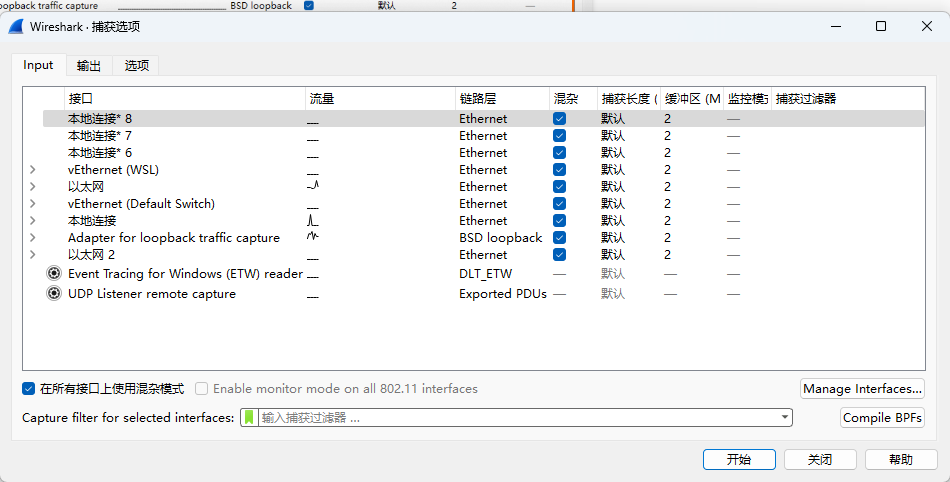The height and width of the screenshot is (482, 950).
Task: Toggle promiscuous checkbox for vEthernet (WSL)
Action: pos(559,170)
